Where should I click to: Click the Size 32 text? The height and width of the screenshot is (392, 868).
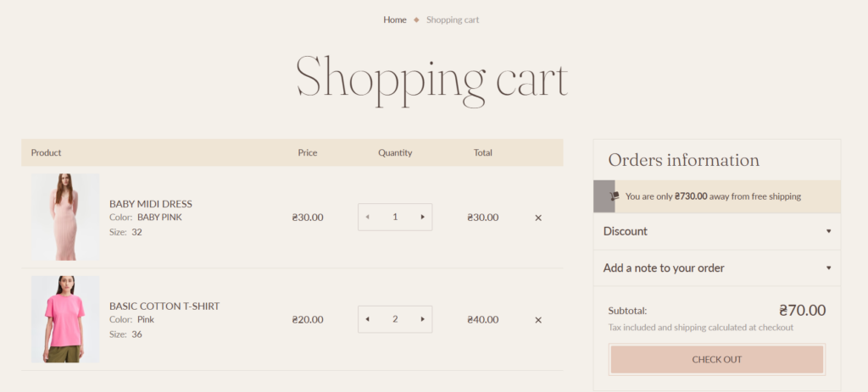tap(125, 232)
